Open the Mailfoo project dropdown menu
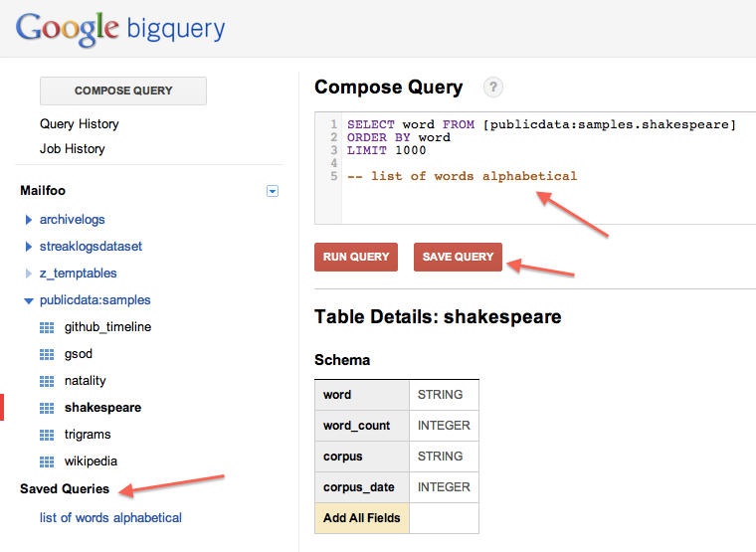This screenshot has height=552, width=756. point(273,191)
